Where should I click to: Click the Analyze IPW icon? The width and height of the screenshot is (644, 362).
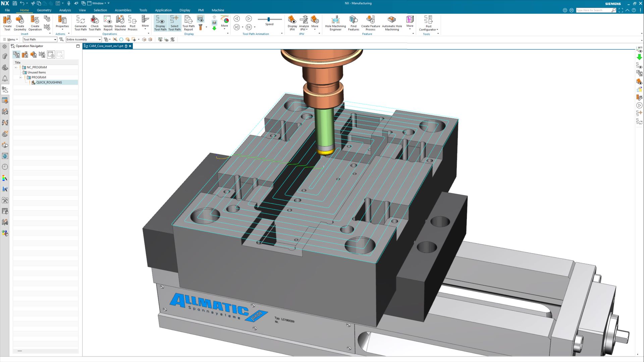(x=304, y=22)
